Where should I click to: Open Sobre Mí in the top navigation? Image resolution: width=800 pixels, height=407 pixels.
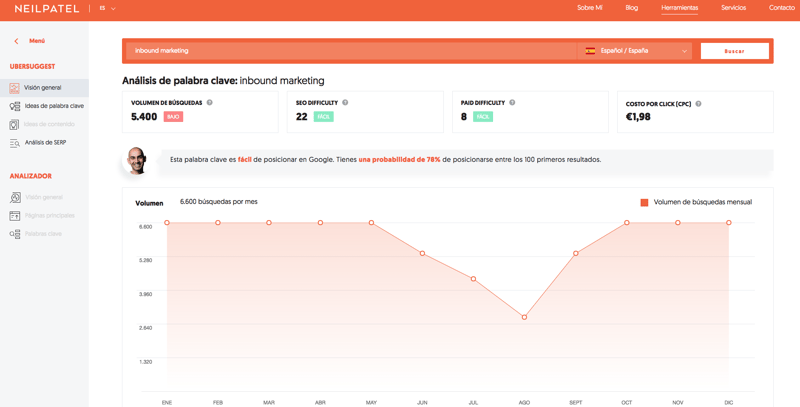[590, 8]
